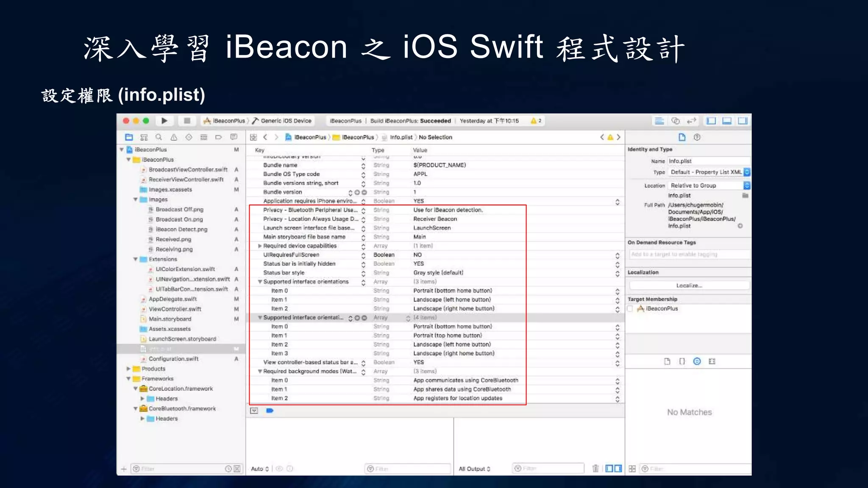Run the build with the Play button
The height and width of the screenshot is (488, 868).
click(164, 121)
